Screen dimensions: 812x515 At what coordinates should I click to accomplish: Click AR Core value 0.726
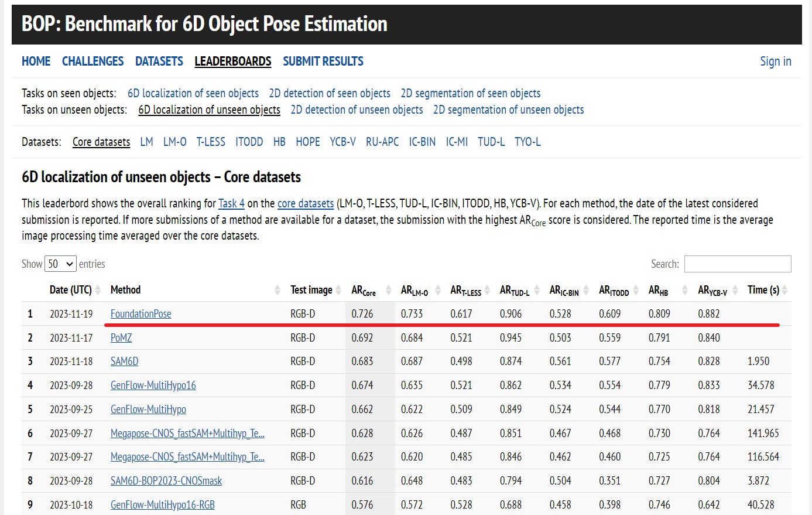[x=362, y=313]
